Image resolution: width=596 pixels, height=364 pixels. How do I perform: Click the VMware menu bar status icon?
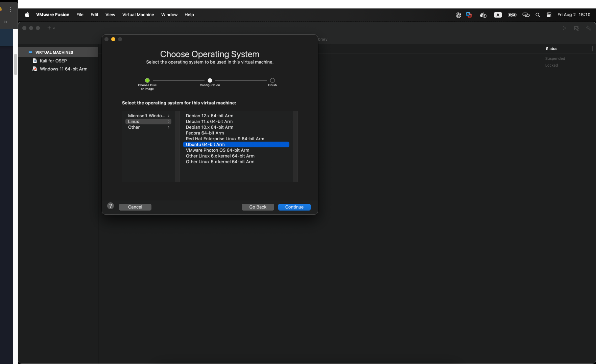(469, 15)
